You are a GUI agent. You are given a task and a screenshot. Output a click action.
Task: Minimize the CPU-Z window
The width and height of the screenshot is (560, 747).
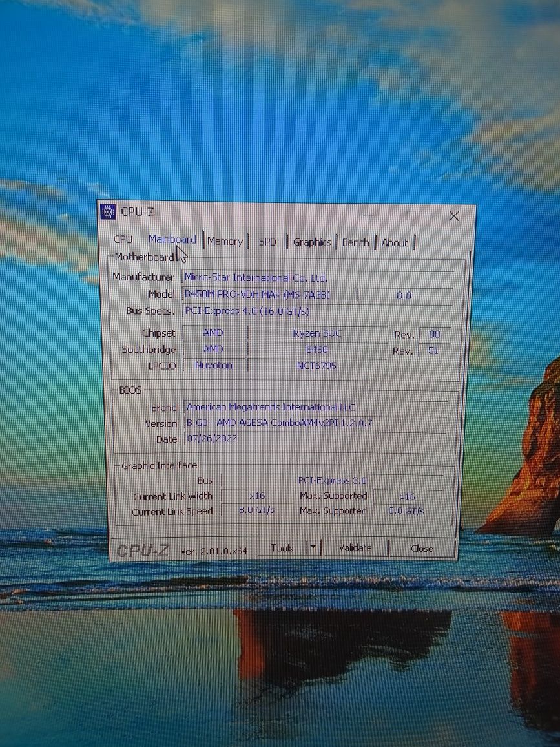click(x=369, y=216)
